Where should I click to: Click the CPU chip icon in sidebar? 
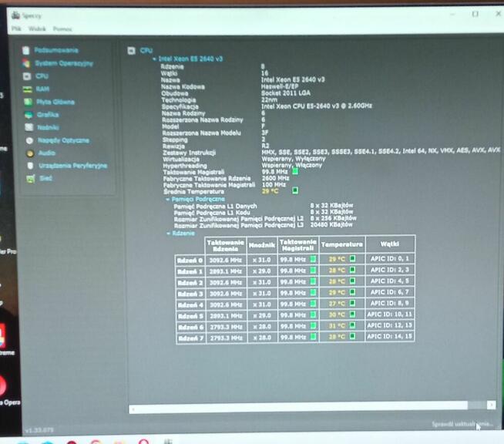pyautogui.click(x=27, y=76)
